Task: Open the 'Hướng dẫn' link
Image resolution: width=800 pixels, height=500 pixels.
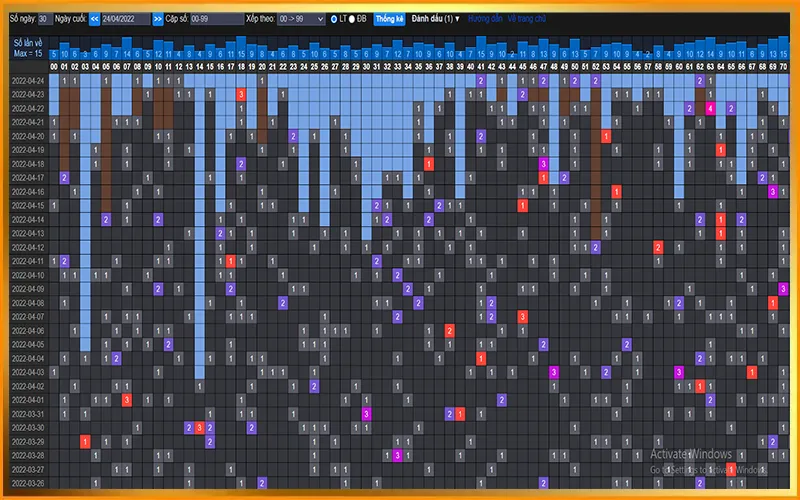Action: tap(485, 19)
